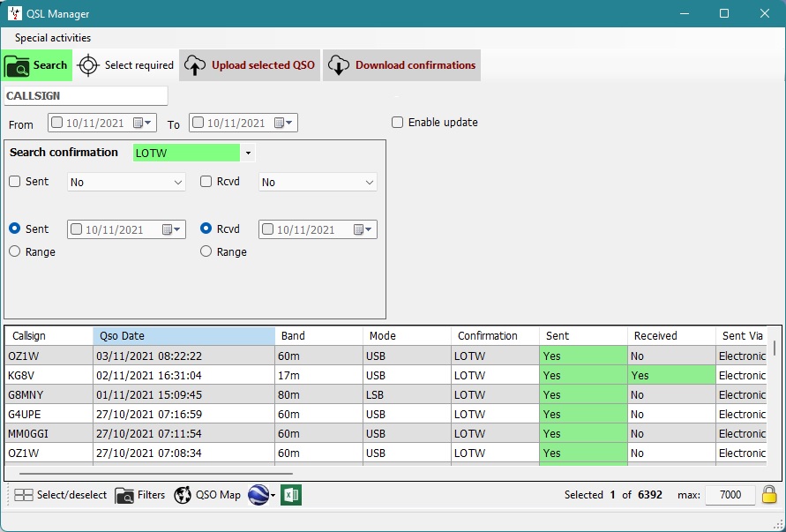Maximize the QSL Manager window

pos(724,13)
